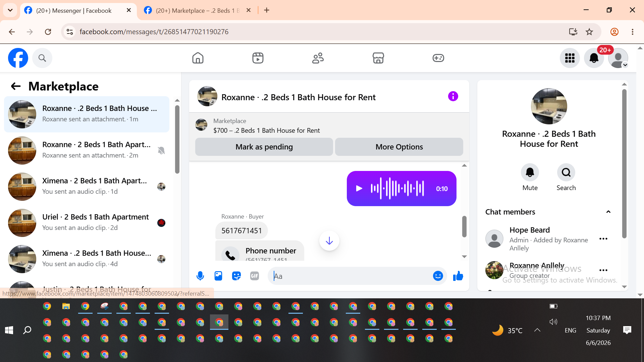The image size is (644, 362).
Task: Choose a sticker
Action: [236, 276]
